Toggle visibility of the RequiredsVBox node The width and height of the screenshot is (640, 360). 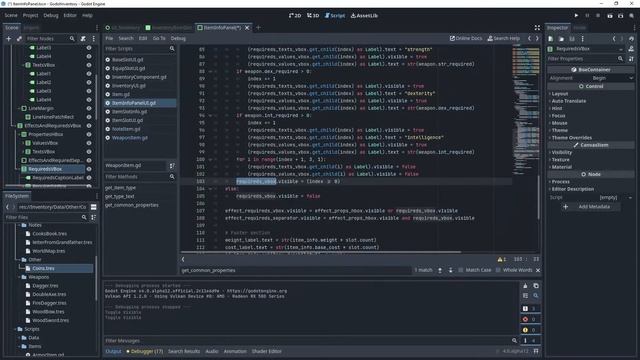pyautogui.click(x=89, y=169)
